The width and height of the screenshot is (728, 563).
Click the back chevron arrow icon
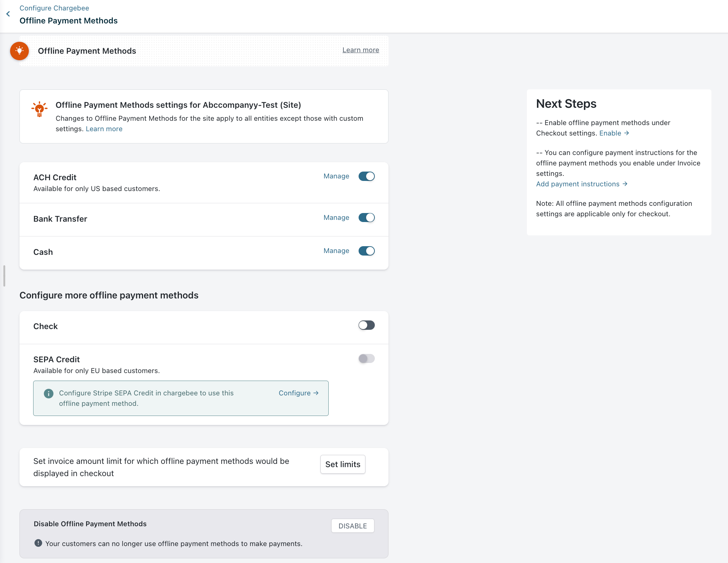pyautogui.click(x=8, y=14)
